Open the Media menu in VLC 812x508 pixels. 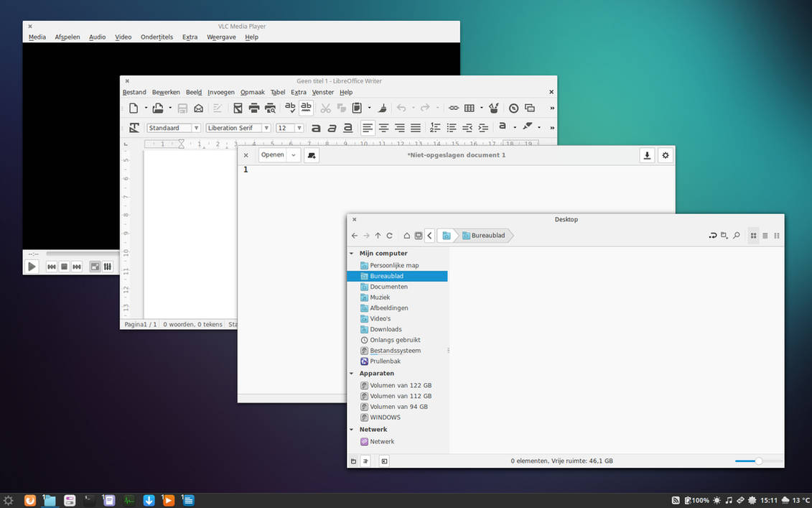coord(37,37)
